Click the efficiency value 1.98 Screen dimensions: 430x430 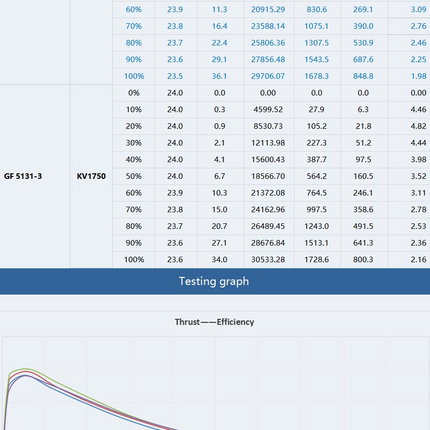coord(418,76)
